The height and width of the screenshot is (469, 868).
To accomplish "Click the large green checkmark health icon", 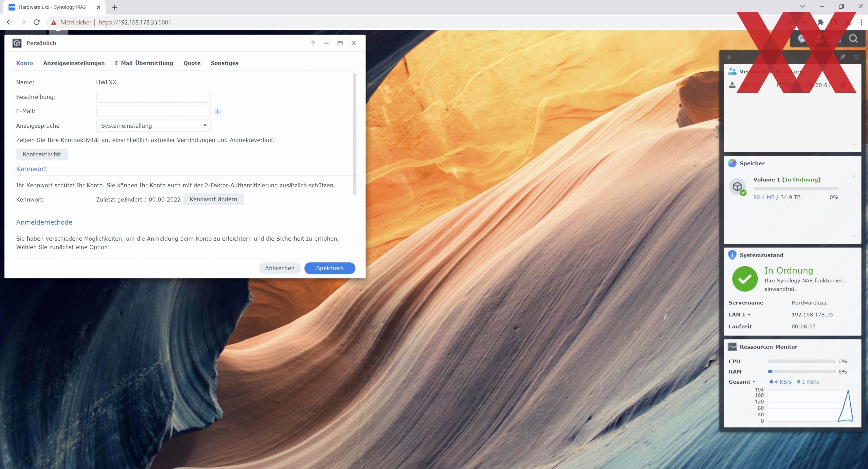I will click(x=745, y=279).
